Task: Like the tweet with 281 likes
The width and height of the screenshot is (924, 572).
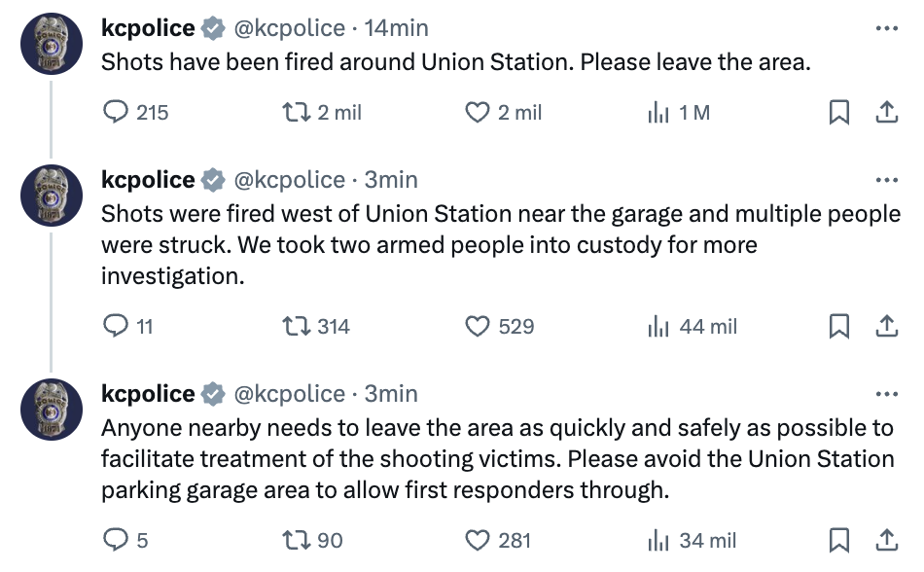Action: (478, 540)
